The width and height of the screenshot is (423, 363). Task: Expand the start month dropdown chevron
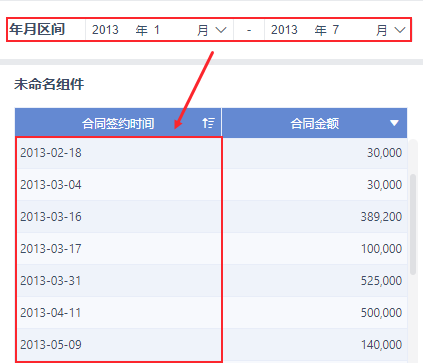(x=221, y=30)
